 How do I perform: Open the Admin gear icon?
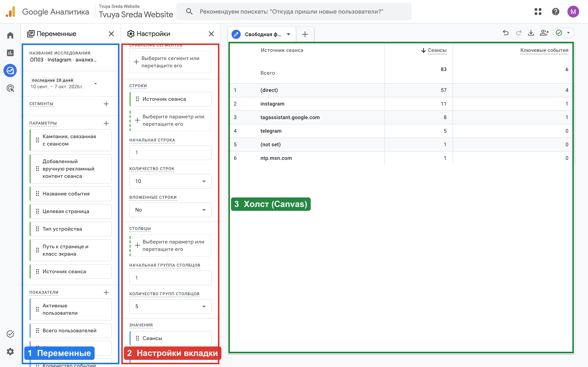point(10,351)
